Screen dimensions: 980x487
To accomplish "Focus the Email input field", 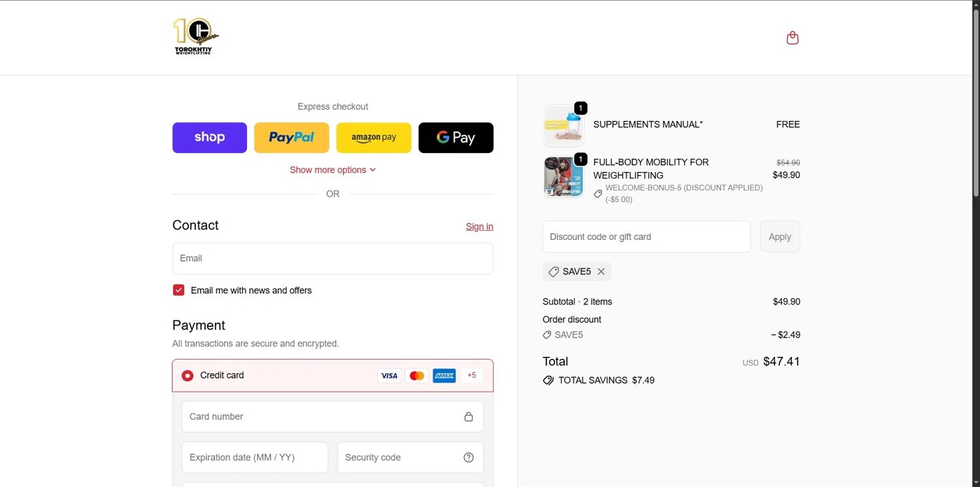I will coord(333,258).
